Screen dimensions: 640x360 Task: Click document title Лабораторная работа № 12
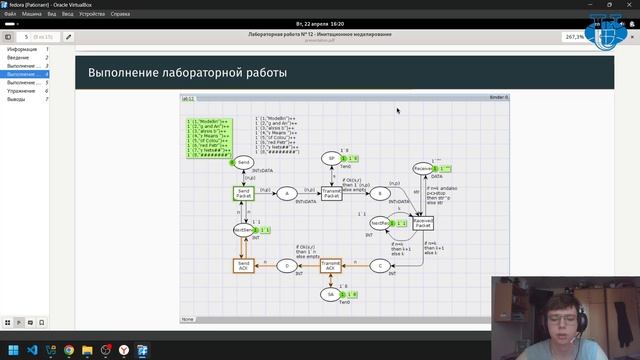point(320,34)
